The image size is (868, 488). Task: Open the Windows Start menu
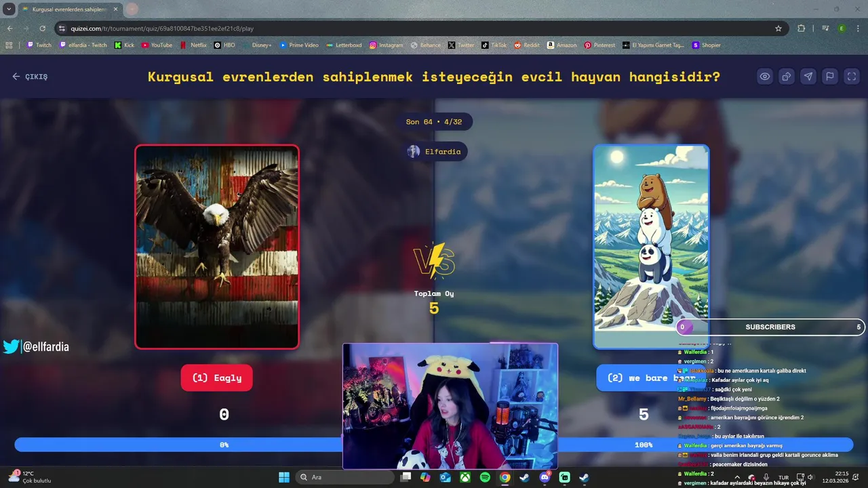284,477
